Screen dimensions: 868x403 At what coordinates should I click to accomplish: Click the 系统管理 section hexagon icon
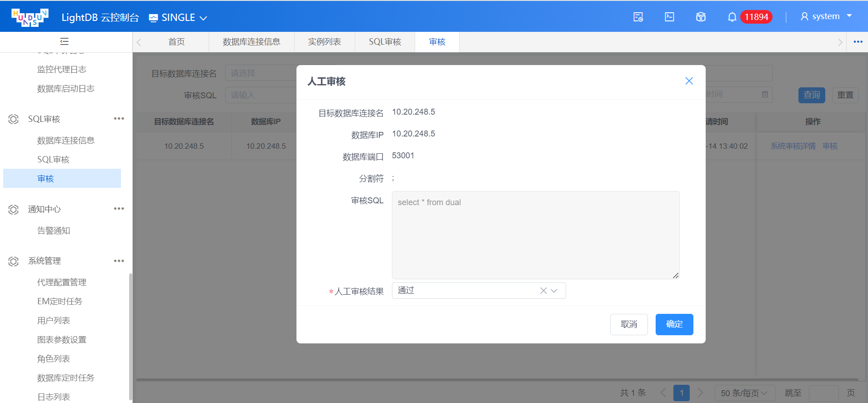coord(14,261)
